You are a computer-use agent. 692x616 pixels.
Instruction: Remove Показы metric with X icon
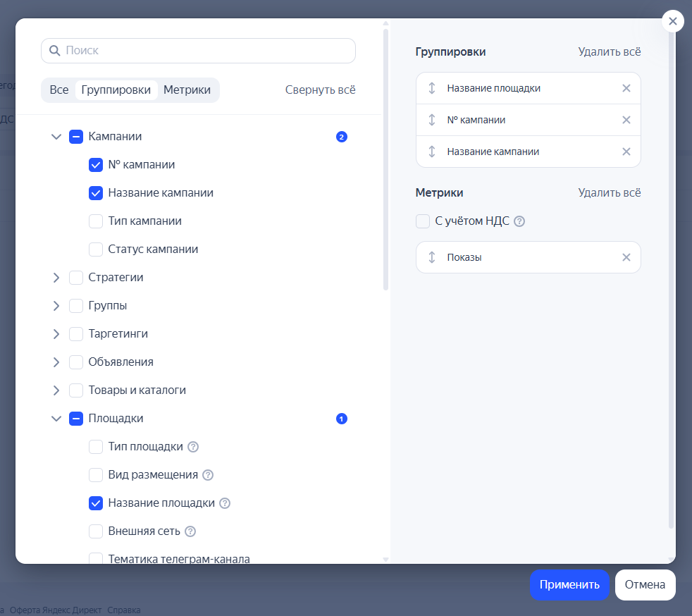(626, 257)
